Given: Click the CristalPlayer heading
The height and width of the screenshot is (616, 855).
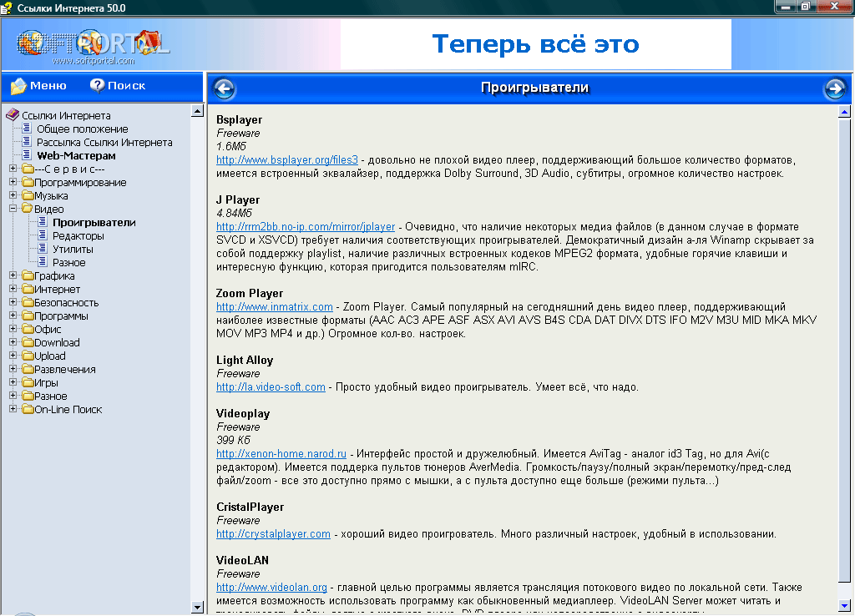Looking at the screenshot, I should click(x=250, y=507).
